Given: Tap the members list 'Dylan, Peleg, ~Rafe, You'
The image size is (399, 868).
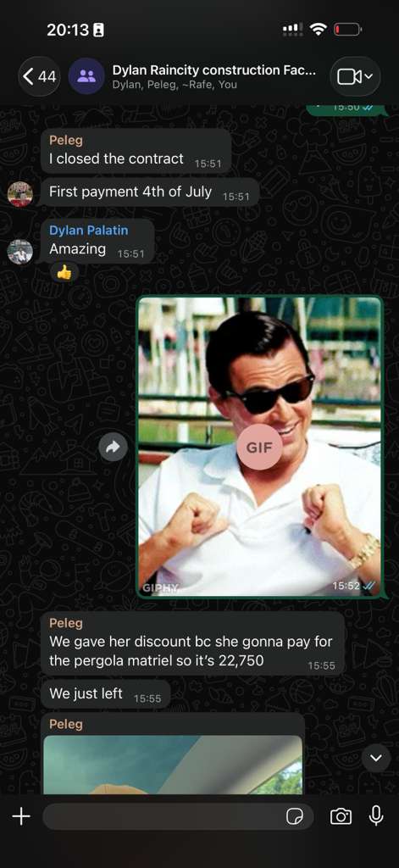Looking at the screenshot, I should (x=175, y=85).
